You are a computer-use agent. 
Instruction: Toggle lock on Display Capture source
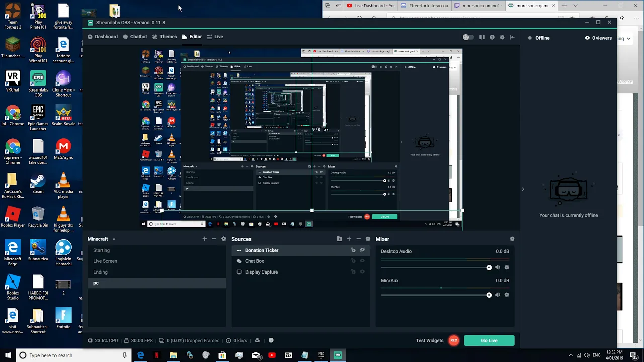[353, 272]
